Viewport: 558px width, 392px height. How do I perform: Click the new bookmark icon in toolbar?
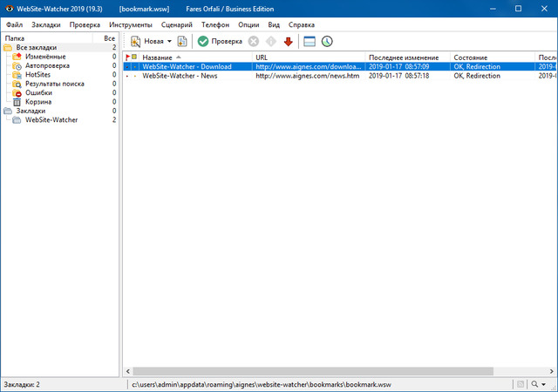[x=136, y=41]
